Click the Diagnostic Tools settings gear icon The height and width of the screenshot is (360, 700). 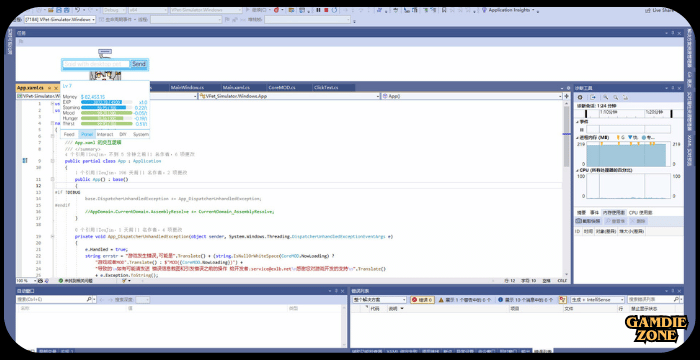tap(580, 97)
